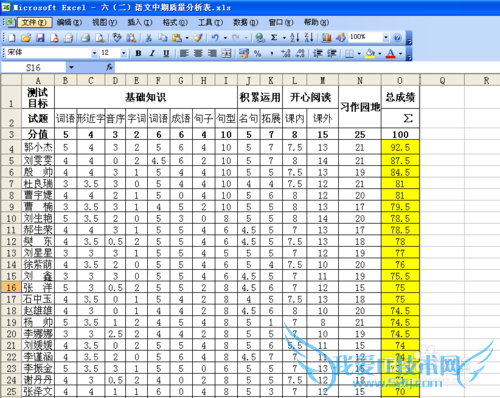Open the undo history dropdown arrow
Viewport: 500px width, 398px height.
pos(225,38)
